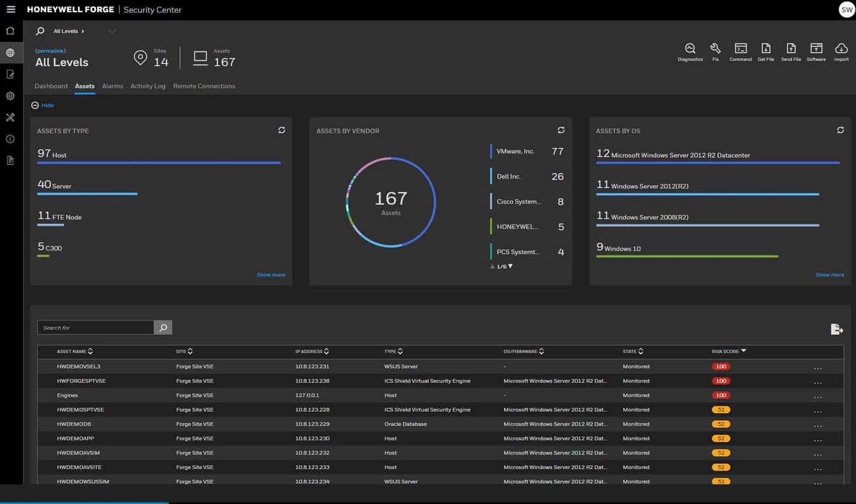Refresh the Assets By Vendor panel

(x=561, y=130)
